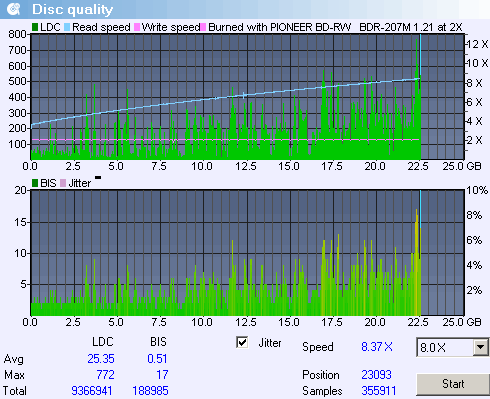Click the Position value 23093
Viewport: 490px width, 399px height.
tap(376, 375)
